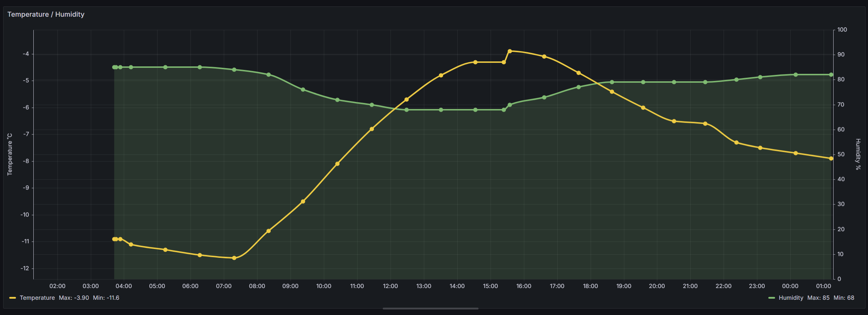Toggle the Humidity series in legend

(791, 298)
